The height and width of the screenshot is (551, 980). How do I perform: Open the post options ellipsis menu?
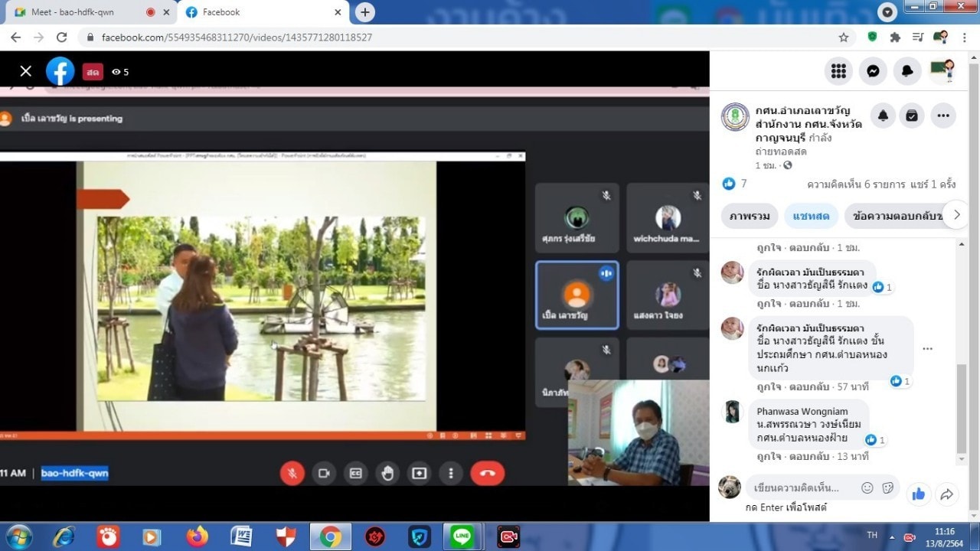click(x=942, y=116)
